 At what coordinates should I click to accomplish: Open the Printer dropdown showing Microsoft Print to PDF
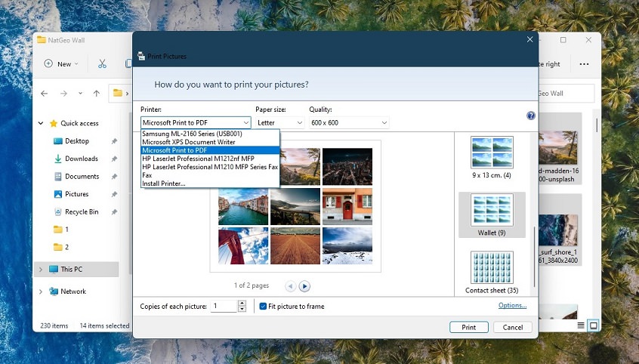pos(196,122)
